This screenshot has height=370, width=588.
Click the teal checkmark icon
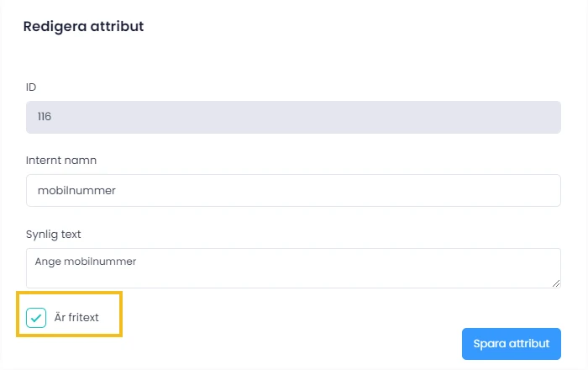(36, 317)
